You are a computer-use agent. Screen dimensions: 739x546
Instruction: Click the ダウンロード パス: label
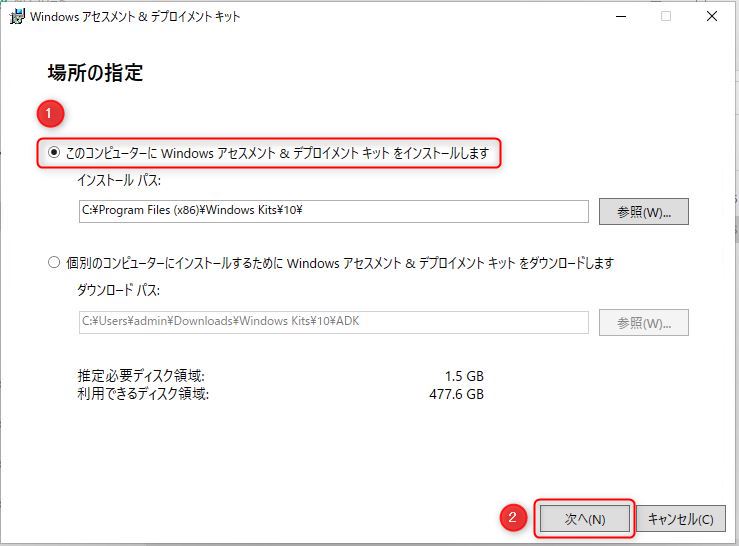(x=118, y=290)
